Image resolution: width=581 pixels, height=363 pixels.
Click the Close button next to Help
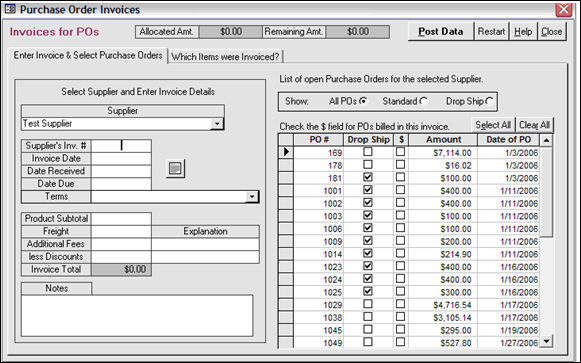(552, 31)
